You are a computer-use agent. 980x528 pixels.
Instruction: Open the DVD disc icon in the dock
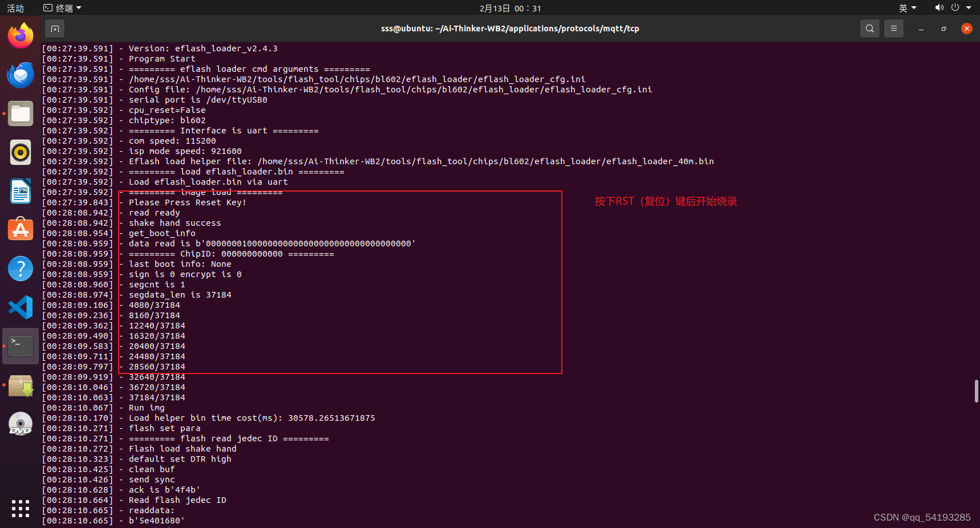[20, 424]
